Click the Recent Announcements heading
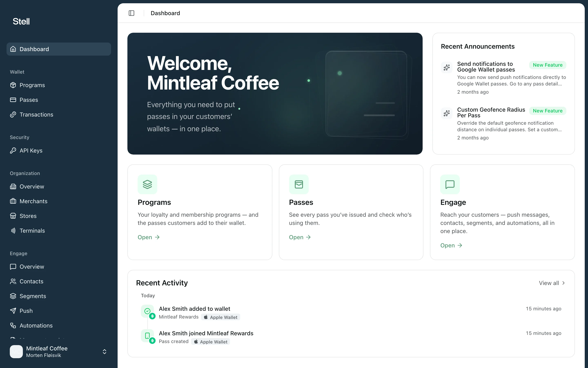The image size is (588, 368). [478, 46]
